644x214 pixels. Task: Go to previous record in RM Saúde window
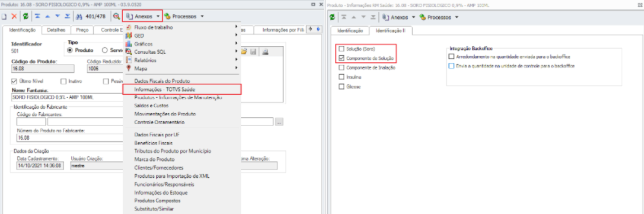point(354,17)
